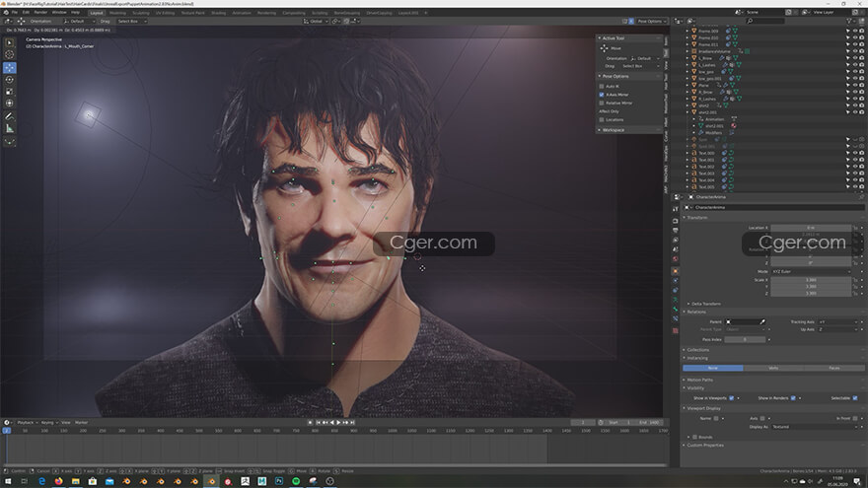Viewport: 868px width, 488px height.
Task: Select the Move tool in viewport toolbar
Action: point(10,67)
